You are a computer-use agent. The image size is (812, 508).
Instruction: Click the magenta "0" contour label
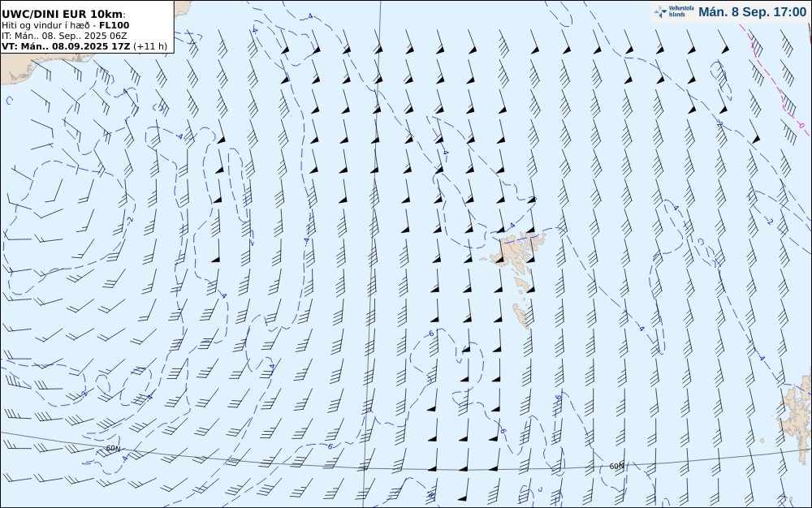tap(801, 126)
